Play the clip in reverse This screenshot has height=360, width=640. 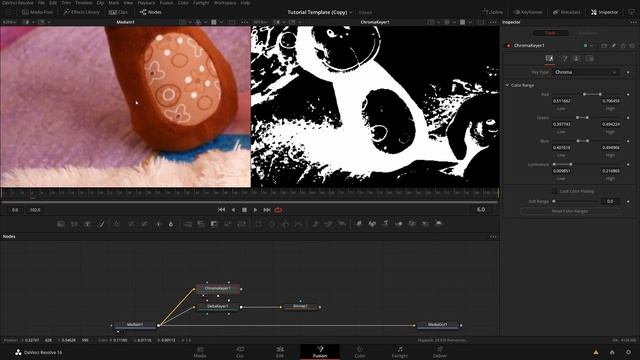(233, 210)
